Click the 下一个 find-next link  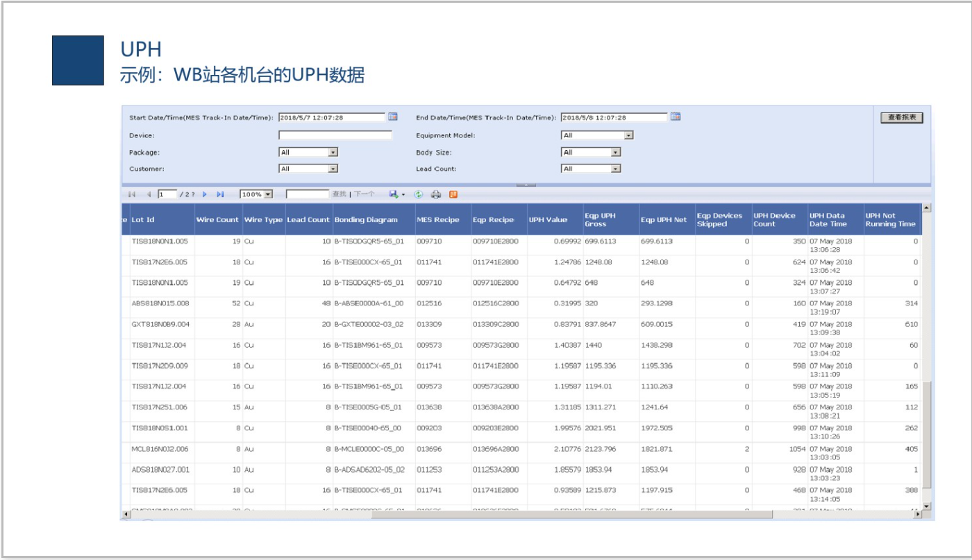click(364, 195)
